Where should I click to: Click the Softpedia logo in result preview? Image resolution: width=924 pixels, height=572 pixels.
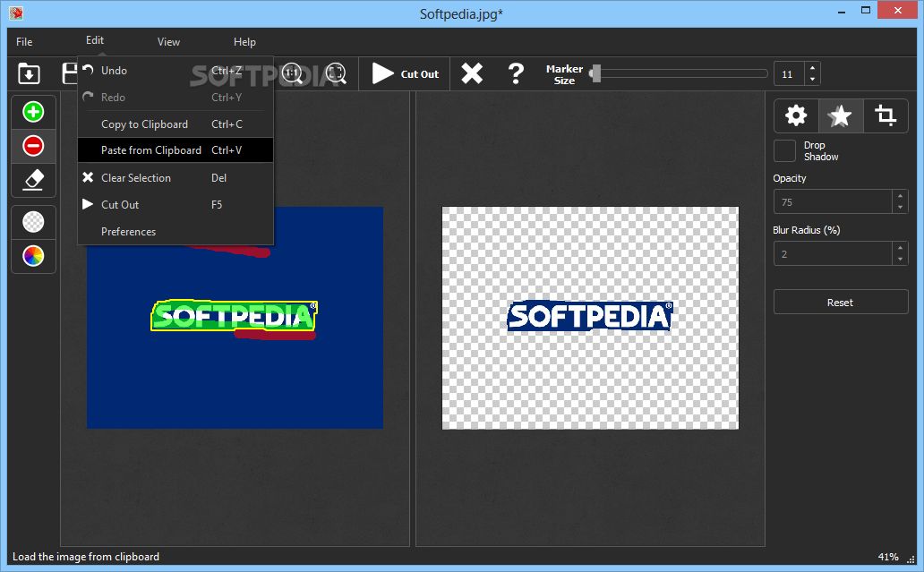click(x=589, y=316)
